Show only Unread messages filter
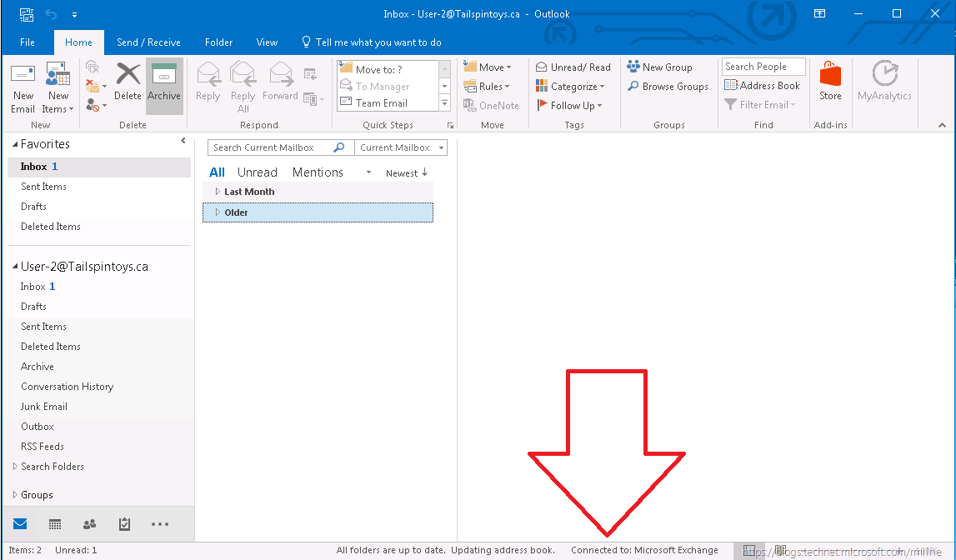 coord(257,172)
